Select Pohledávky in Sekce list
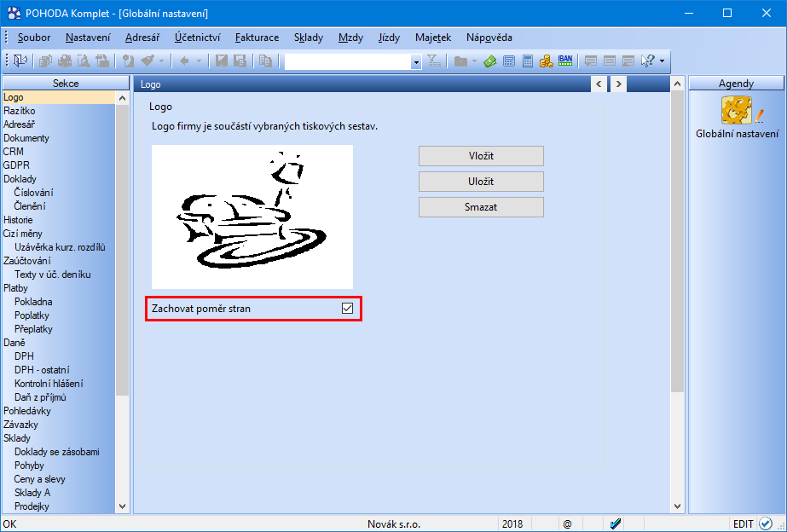 [x=27, y=411]
